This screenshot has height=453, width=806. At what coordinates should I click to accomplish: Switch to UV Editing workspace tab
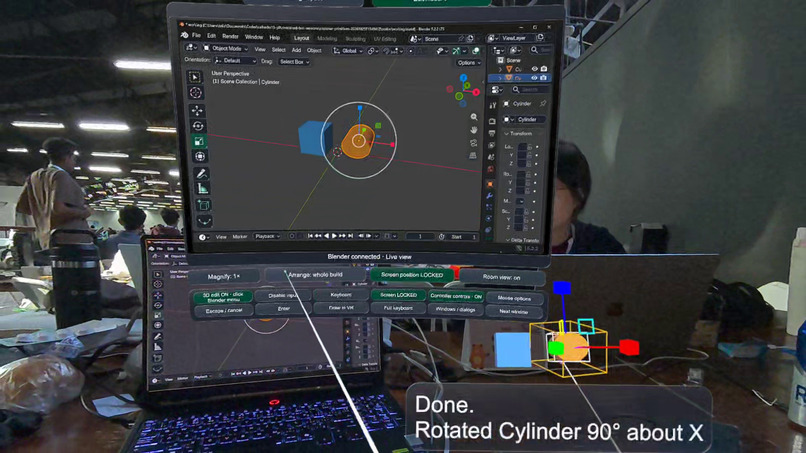(384, 39)
